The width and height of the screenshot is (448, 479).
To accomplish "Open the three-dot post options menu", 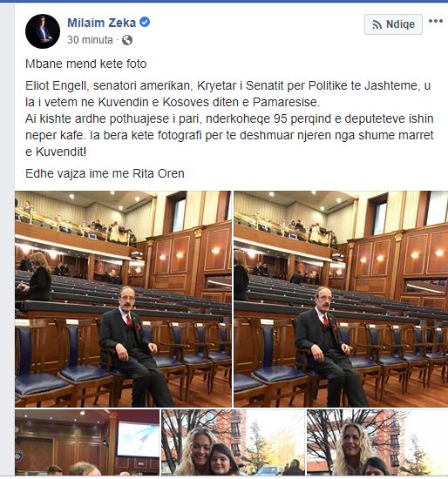I will (x=436, y=21).
